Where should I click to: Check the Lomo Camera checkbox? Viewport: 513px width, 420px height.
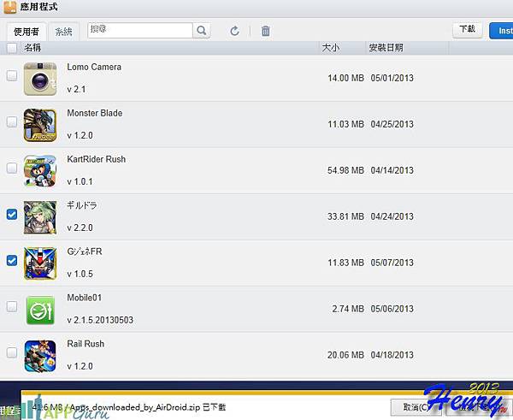tap(12, 75)
